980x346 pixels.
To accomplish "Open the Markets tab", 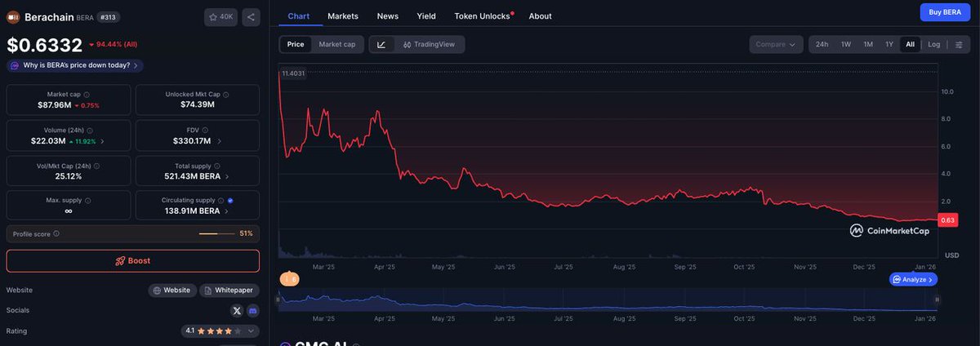I will tap(343, 16).
